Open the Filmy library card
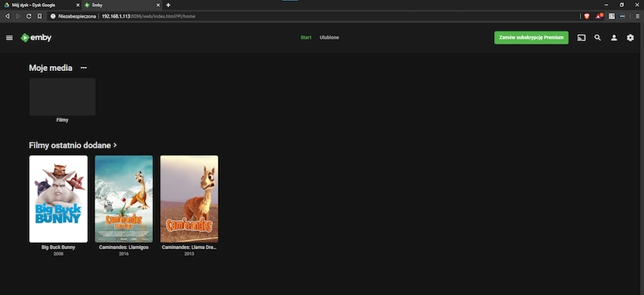The height and width of the screenshot is (295, 644). point(63,97)
